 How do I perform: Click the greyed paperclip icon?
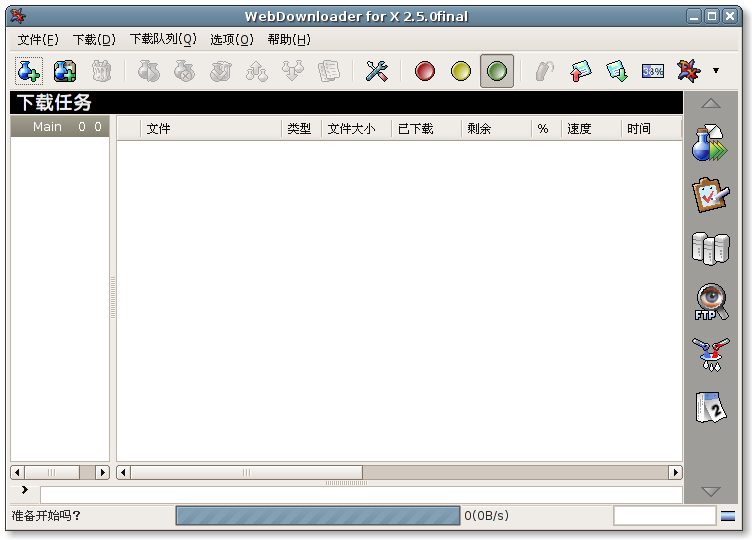(544, 71)
